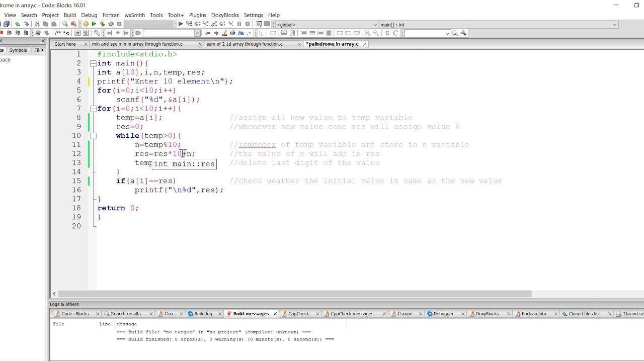
Task: Click the C comment toggle icon
Action: click(395, 33)
